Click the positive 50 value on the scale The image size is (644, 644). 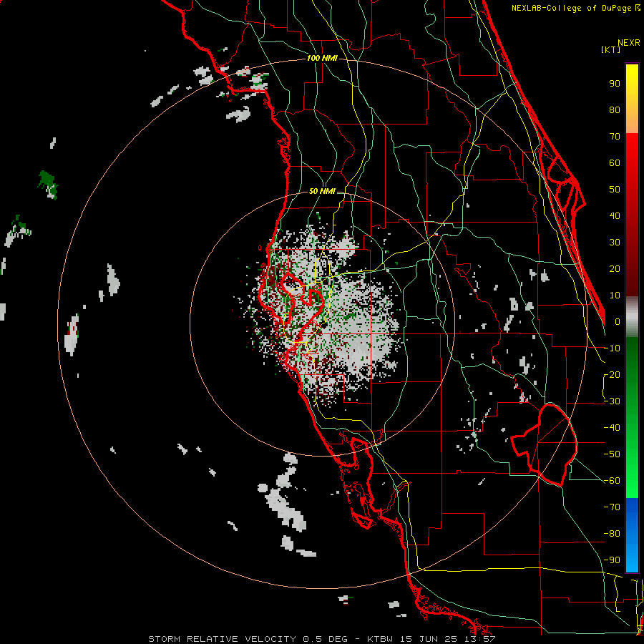click(615, 190)
